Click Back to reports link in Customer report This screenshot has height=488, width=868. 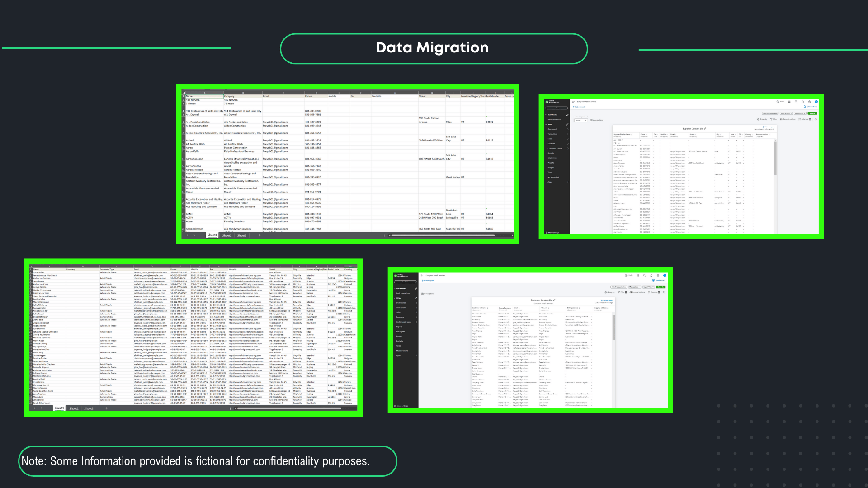pyautogui.click(x=428, y=281)
